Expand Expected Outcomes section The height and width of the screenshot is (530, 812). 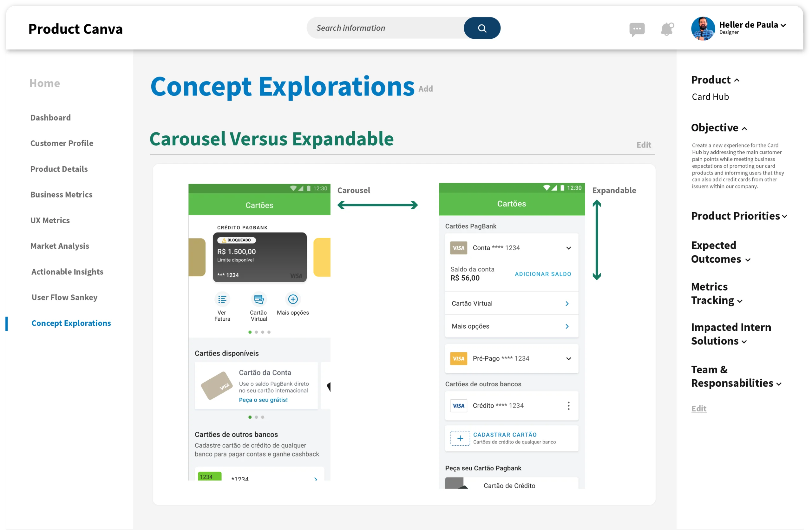coord(748,260)
